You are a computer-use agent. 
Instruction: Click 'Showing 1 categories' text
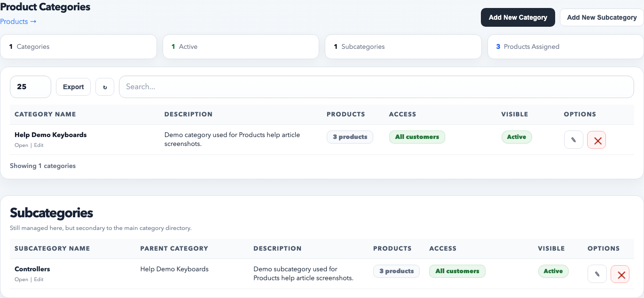click(43, 166)
